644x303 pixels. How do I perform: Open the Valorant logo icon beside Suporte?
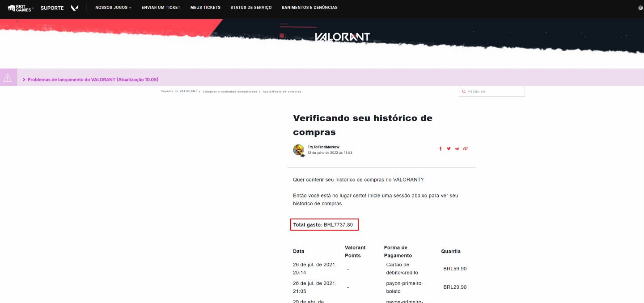75,8
